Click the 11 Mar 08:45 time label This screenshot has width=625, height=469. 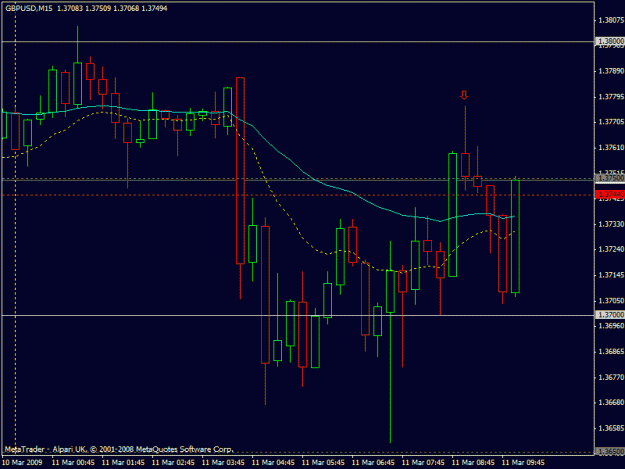point(473,463)
